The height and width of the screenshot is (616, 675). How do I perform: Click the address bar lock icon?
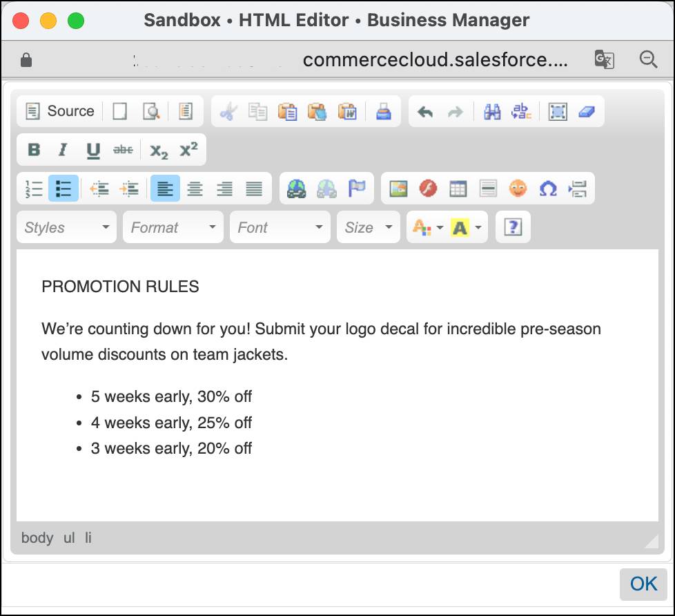click(x=26, y=59)
